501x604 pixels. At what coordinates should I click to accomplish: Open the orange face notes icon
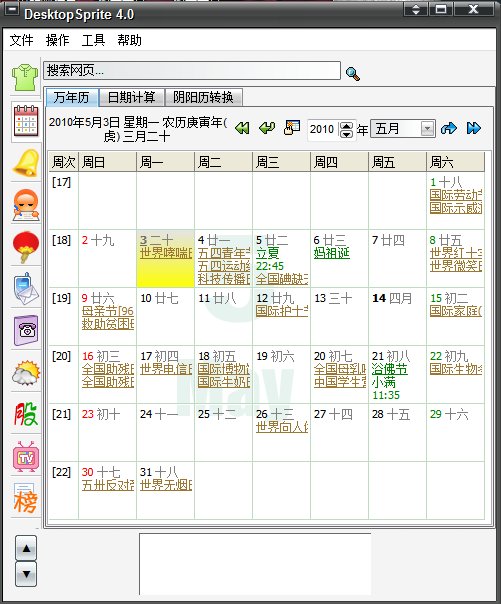pyautogui.click(x=26, y=205)
